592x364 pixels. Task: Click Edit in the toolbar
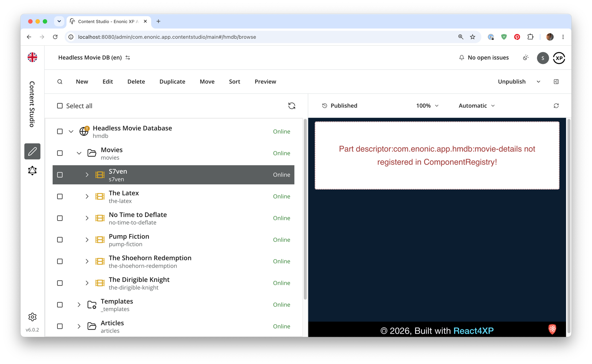pos(108,82)
